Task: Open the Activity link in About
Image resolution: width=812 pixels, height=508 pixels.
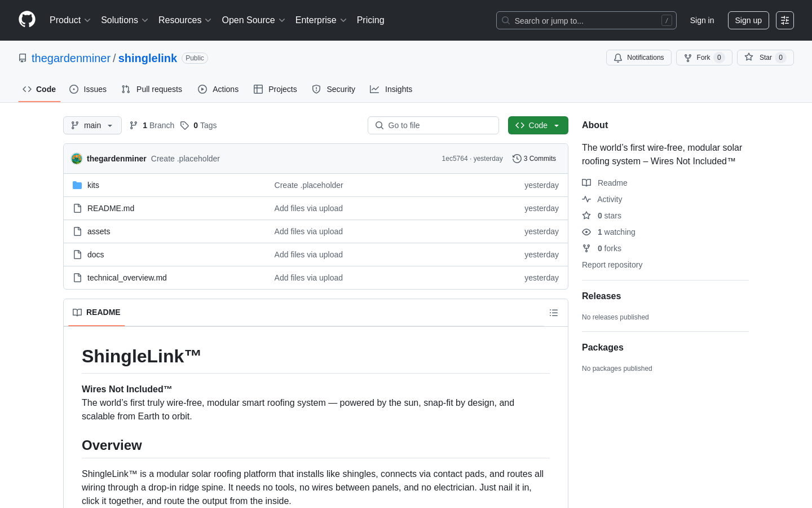Action: coord(602,199)
